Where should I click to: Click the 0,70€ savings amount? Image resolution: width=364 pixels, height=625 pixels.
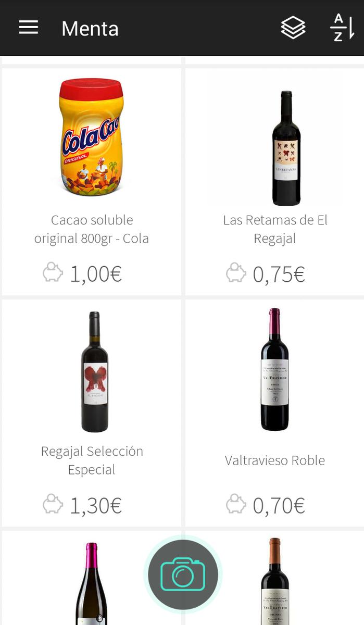tap(279, 505)
